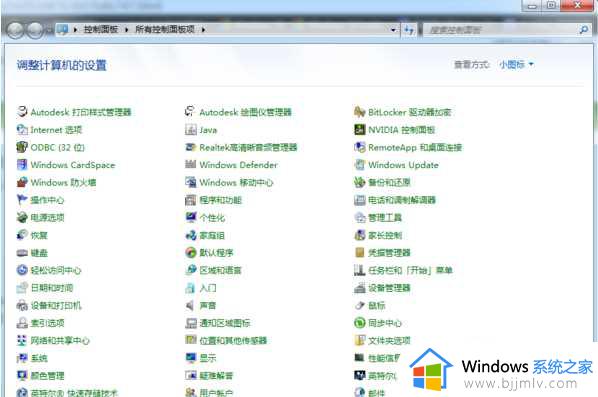
Task: Click the Back navigation button
Action: tap(15, 30)
